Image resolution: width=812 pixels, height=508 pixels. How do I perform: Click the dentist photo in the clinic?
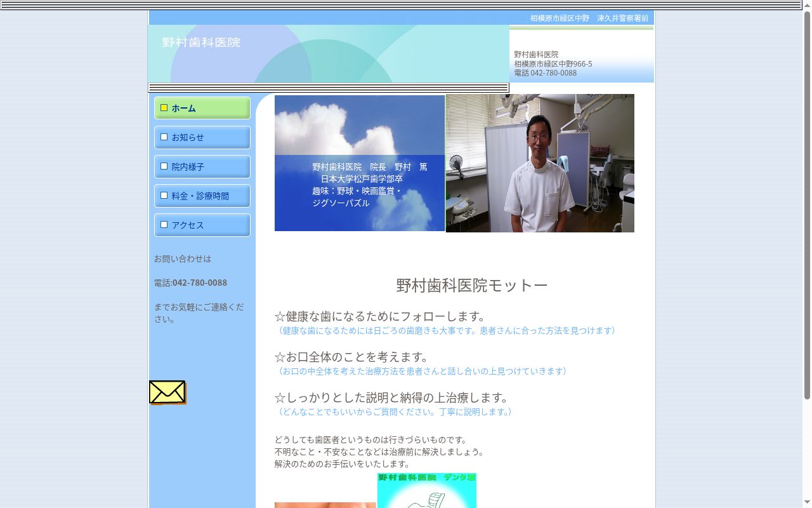[540, 163]
